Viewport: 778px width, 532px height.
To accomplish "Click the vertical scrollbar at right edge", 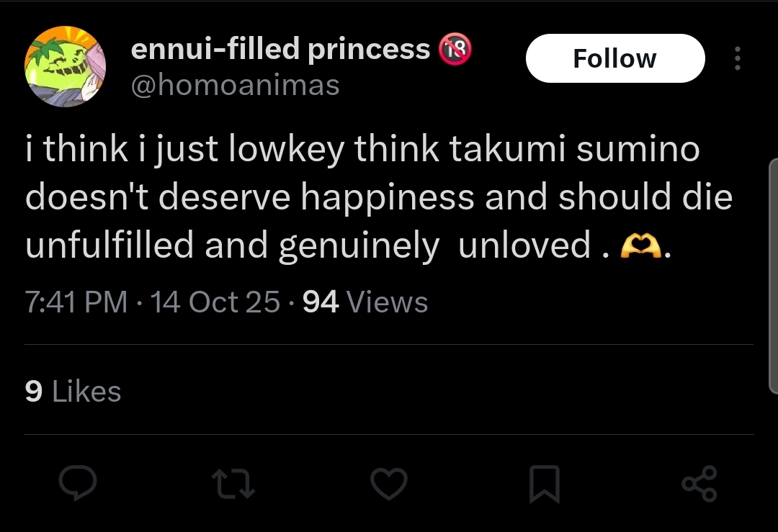I will tap(773, 276).
